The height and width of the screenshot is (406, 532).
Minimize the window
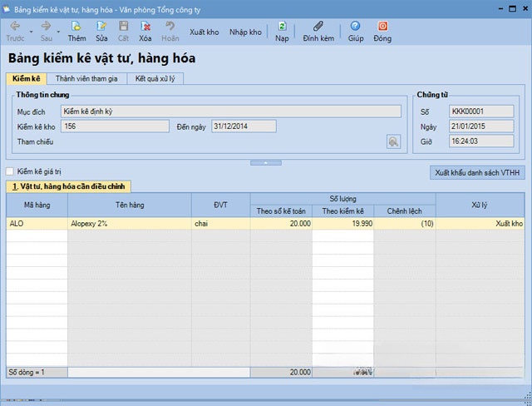500,9
